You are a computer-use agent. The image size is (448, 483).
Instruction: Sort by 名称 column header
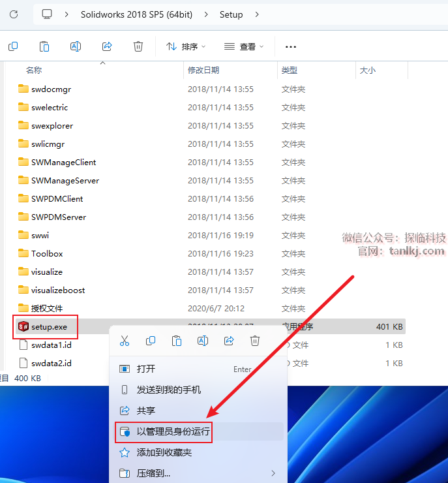point(34,70)
